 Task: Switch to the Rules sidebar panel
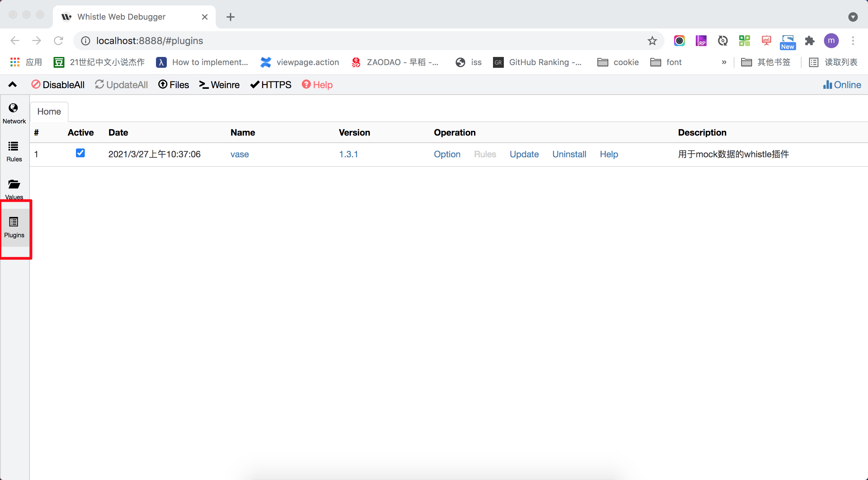[x=14, y=151]
